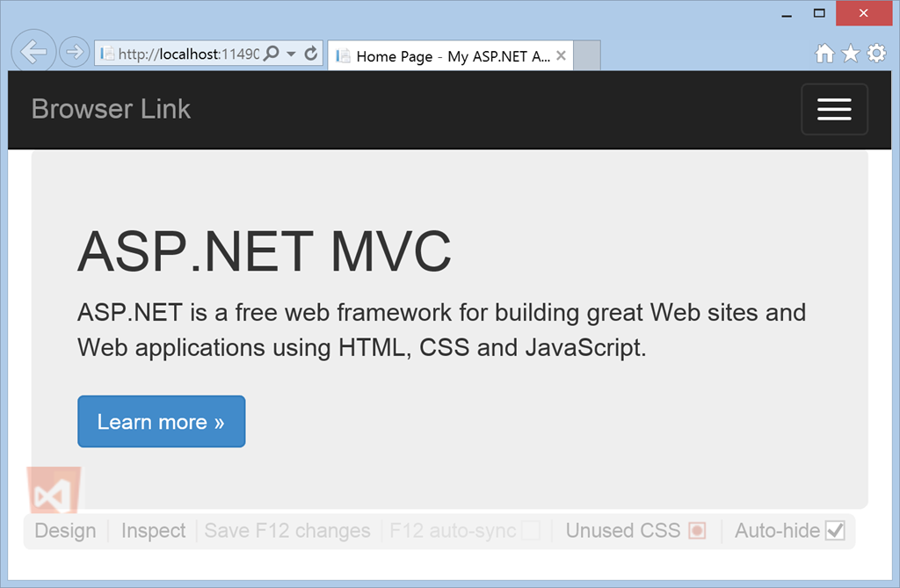Expand the address bar autocomplete dropdown arrow
The width and height of the screenshot is (900, 588).
291,54
